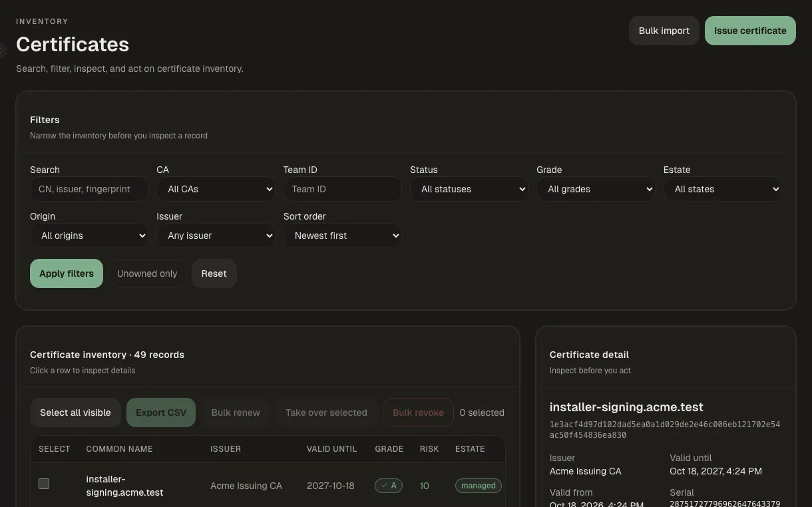Click Bulk renew button

pos(236,413)
